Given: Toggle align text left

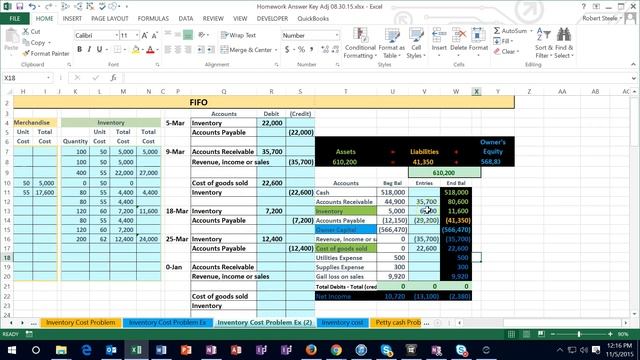Looking at the screenshot, I should point(168,50).
